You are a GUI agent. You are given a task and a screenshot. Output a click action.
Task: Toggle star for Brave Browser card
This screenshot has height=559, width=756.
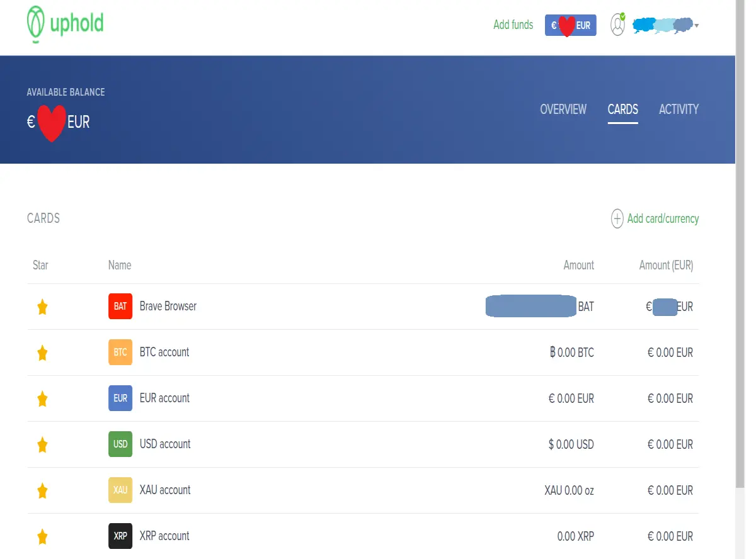click(42, 307)
